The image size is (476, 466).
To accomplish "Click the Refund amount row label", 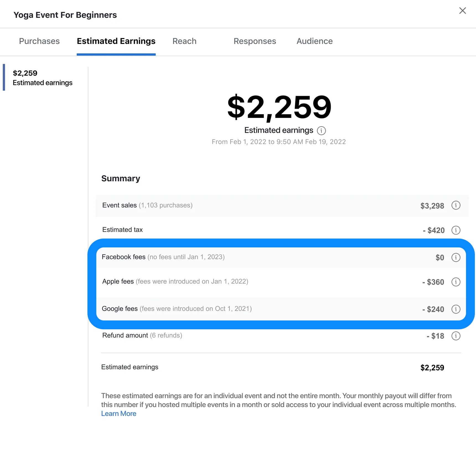I will pyautogui.click(x=125, y=335).
